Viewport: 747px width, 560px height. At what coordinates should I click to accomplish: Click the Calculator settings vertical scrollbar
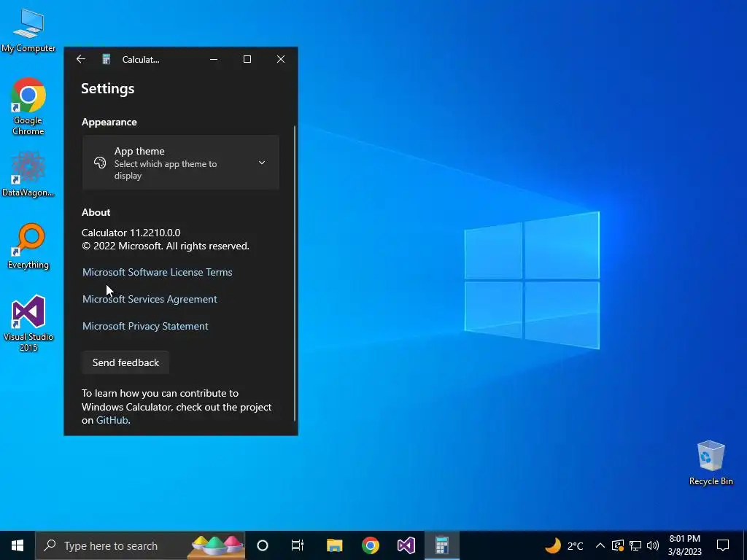(295, 273)
